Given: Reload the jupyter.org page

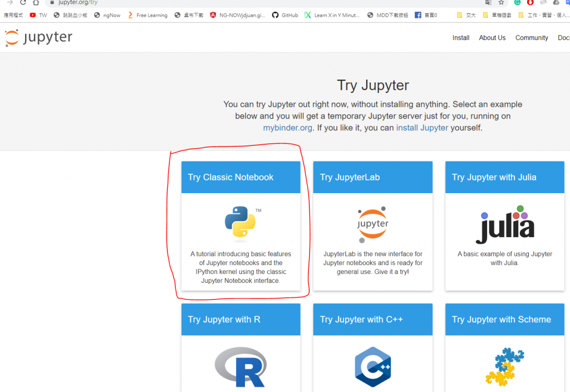Looking at the screenshot, I should (23, 2).
